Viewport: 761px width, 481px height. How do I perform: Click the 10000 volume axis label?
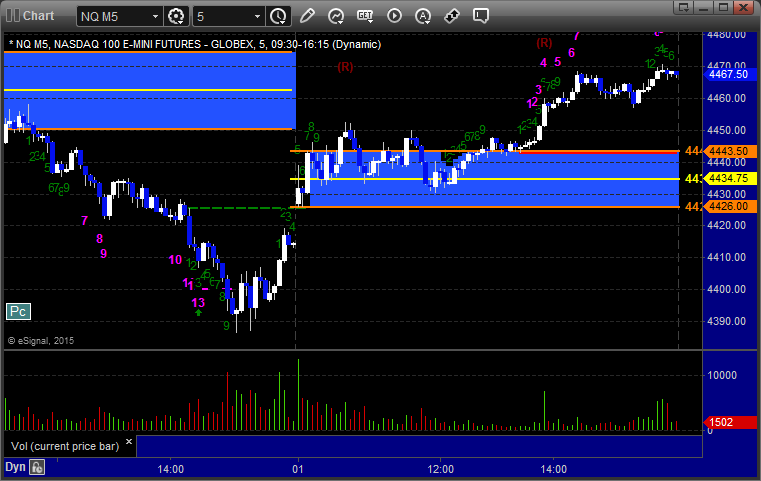click(722, 375)
